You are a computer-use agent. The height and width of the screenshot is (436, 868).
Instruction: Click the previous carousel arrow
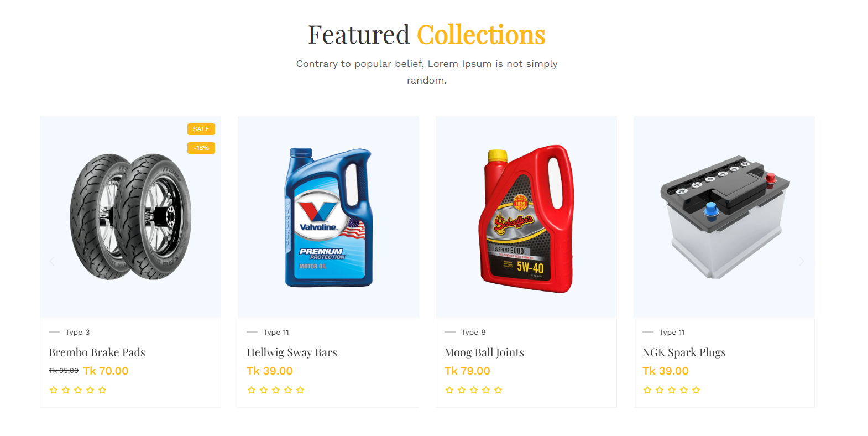[x=52, y=261]
